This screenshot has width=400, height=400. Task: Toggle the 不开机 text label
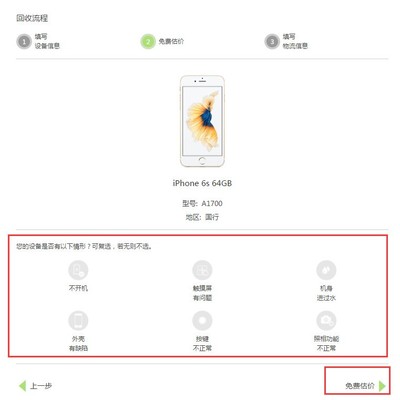(x=78, y=288)
